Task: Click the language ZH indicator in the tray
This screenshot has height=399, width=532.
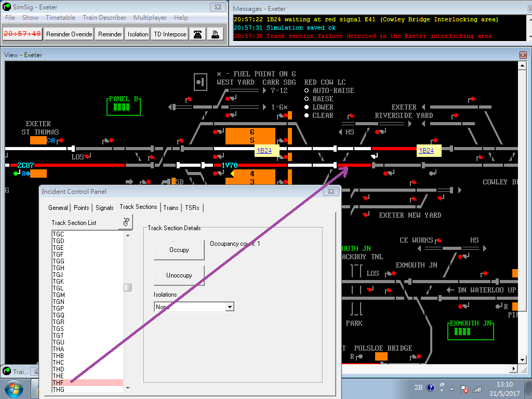Action: coord(418,388)
